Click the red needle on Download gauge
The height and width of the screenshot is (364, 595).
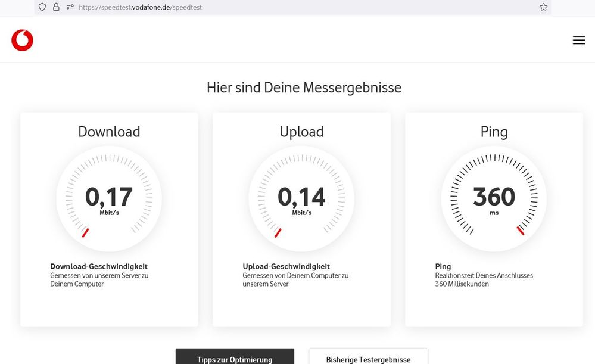click(85, 233)
